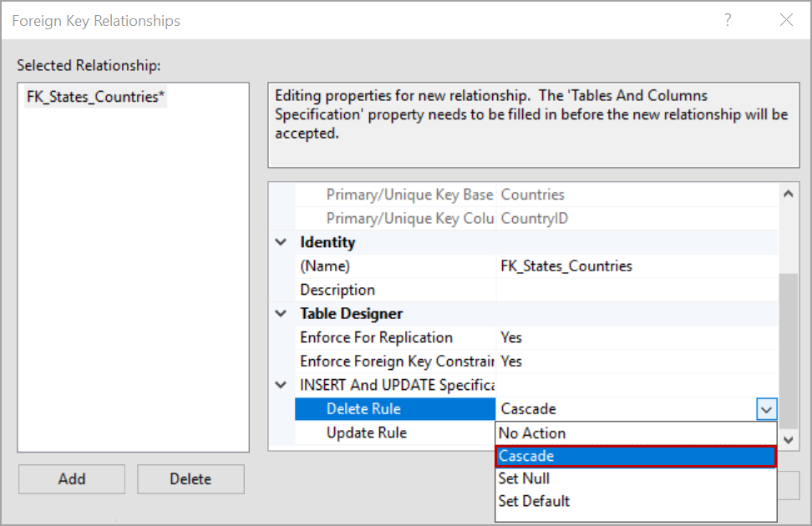Collapse the Identity section chevron

[x=282, y=242]
